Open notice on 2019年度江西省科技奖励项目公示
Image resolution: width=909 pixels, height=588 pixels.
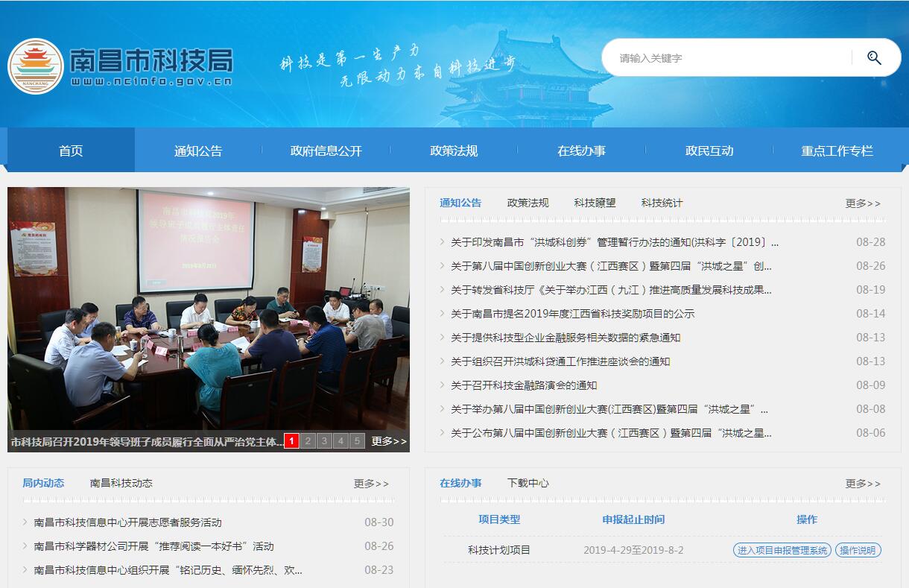[x=572, y=314]
